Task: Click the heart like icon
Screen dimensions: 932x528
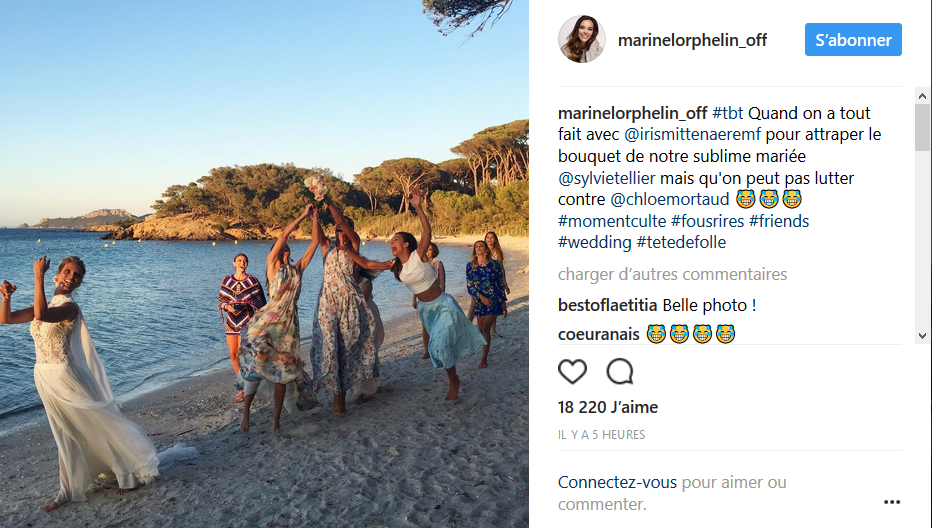Action: (x=572, y=372)
